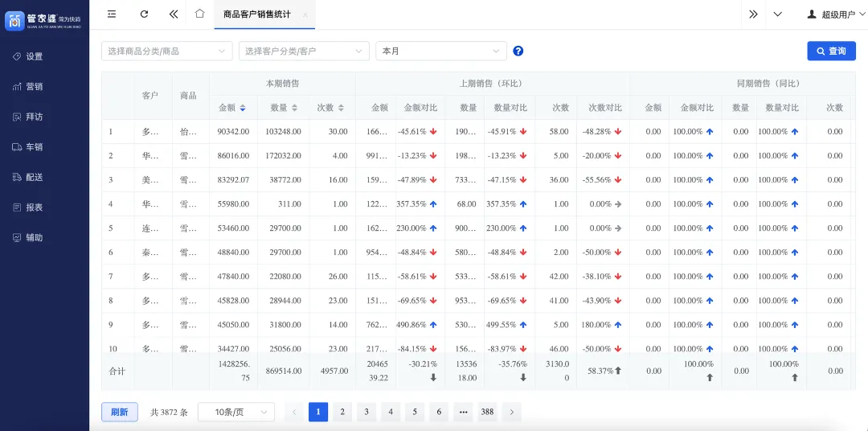Viewport: 868px width, 431px height.
Task: Click the 刷新 button below the table
Action: [120, 412]
